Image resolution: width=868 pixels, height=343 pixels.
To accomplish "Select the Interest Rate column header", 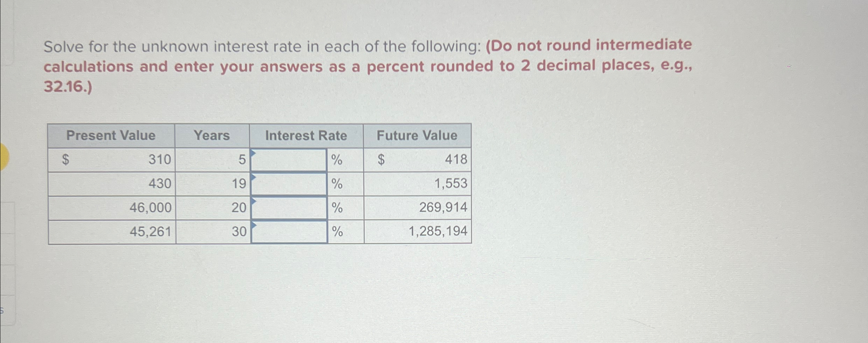I will pos(307,136).
